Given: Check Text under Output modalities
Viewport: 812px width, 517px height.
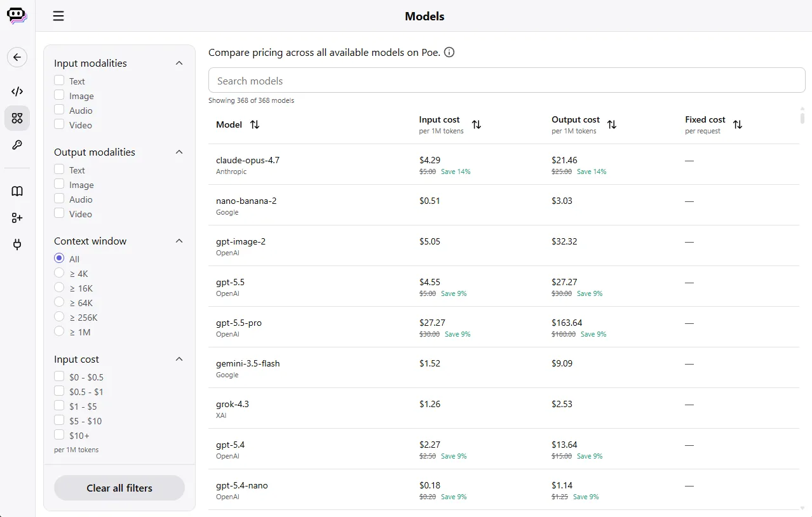Looking at the screenshot, I should click(59, 170).
